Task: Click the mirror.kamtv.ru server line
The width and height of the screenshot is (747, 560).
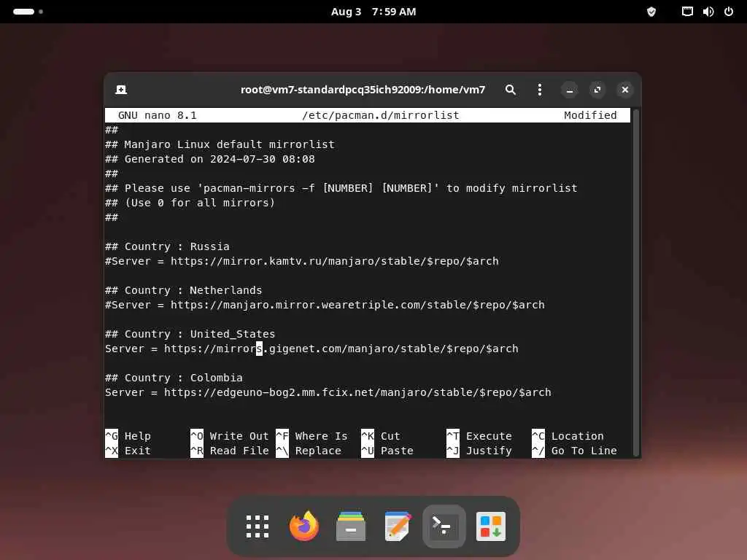Action: pyautogui.click(x=302, y=262)
